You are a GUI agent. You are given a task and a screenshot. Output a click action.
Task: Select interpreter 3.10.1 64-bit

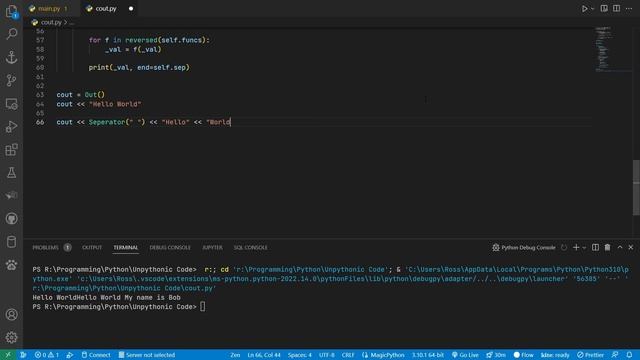427,355
